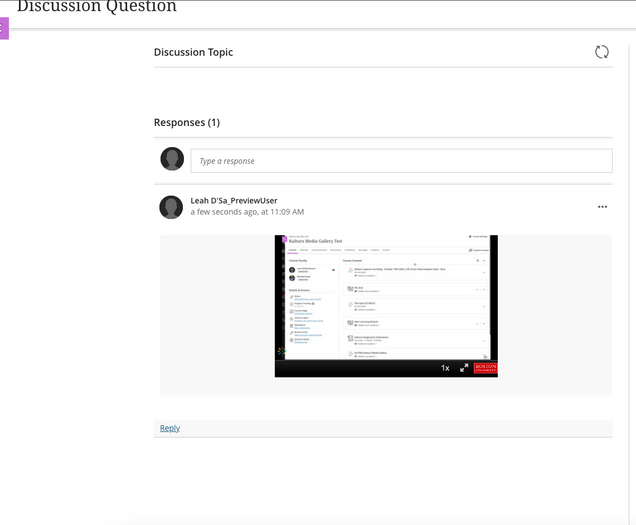Viewport: 636px width, 525px height.
Task: Click the refresh discussion icon
Action: (x=602, y=52)
